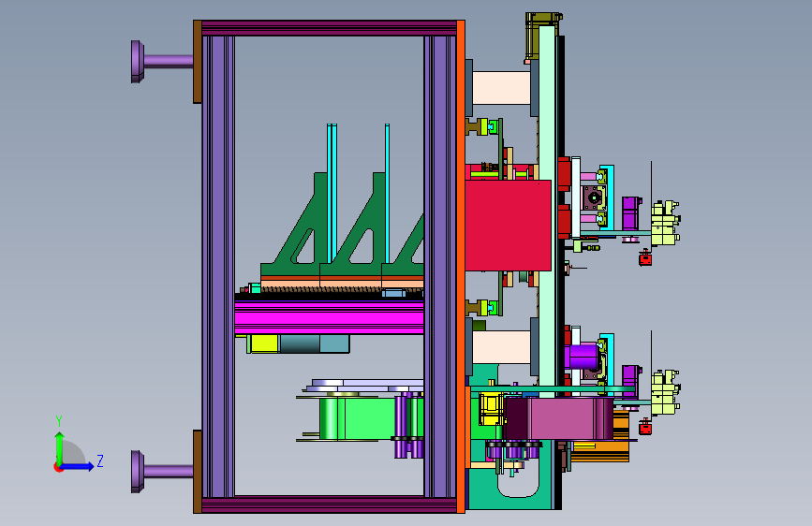Screen dimensions: 812x526
Task: Select the upper small red sensor at far right
Action: (x=645, y=257)
